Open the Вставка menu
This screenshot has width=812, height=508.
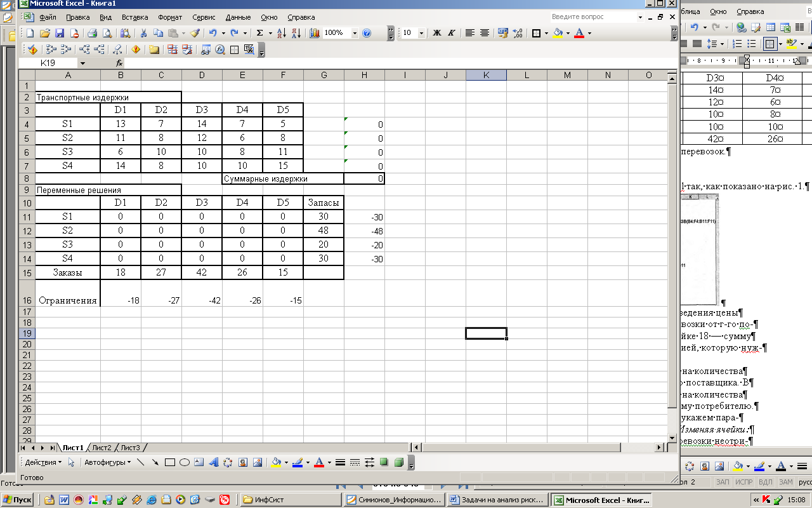pyautogui.click(x=134, y=17)
